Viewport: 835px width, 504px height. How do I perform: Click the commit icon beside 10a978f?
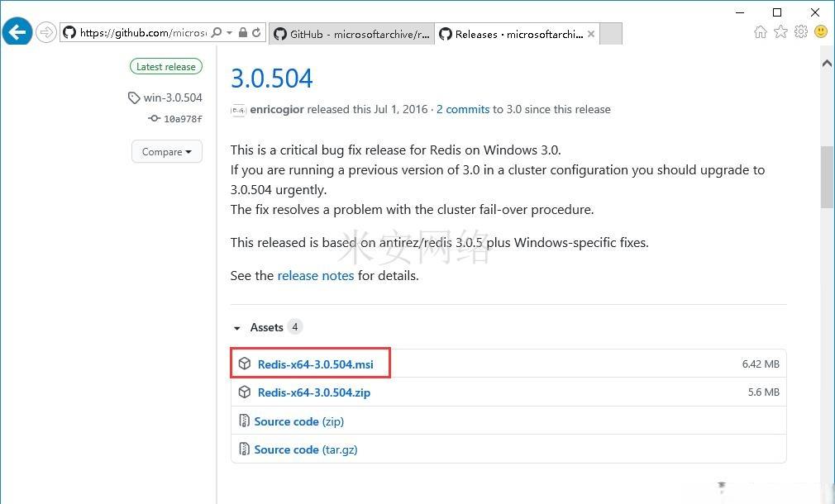[154, 119]
